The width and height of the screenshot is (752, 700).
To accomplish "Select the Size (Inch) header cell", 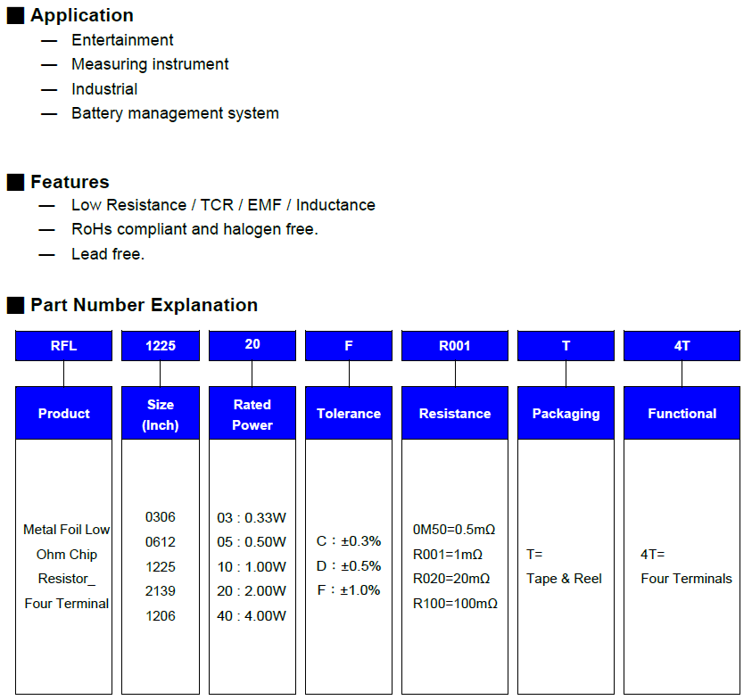I will (x=161, y=414).
